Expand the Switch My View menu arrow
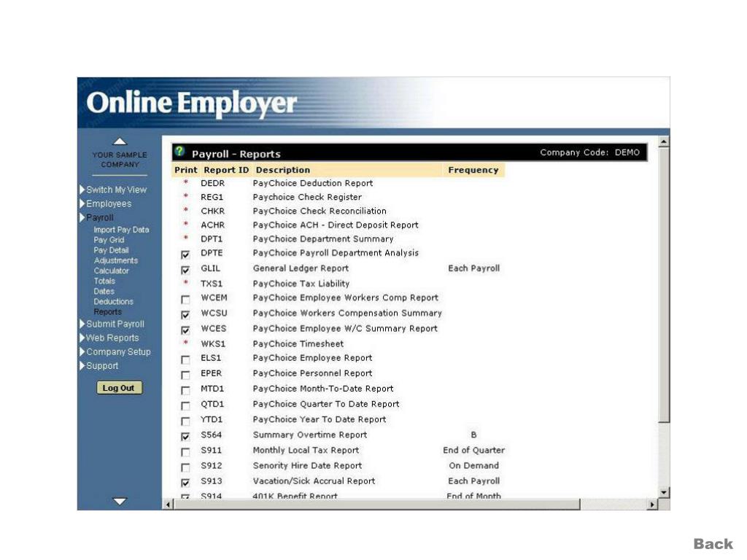The height and width of the screenshot is (560, 747). click(x=82, y=190)
